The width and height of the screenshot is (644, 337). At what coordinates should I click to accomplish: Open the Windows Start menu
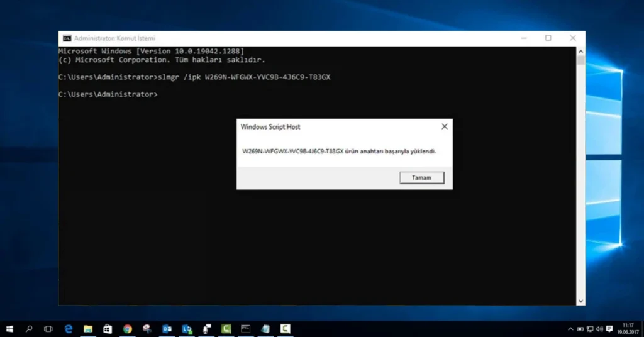pyautogui.click(x=9, y=329)
